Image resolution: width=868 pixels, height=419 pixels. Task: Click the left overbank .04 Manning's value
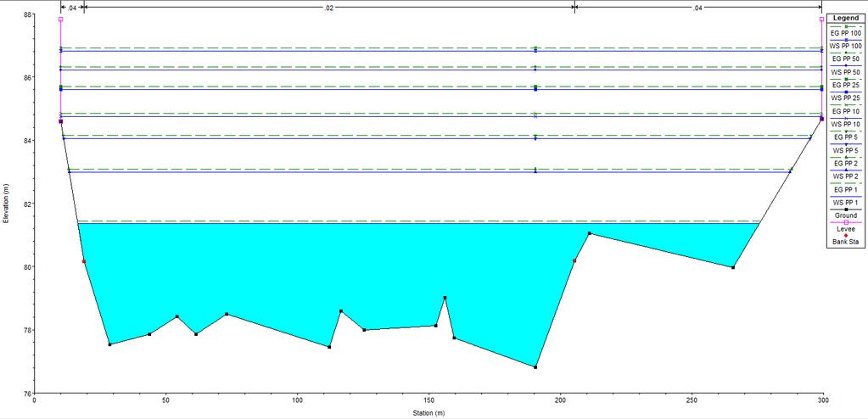pyautogui.click(x=72, y=8)
